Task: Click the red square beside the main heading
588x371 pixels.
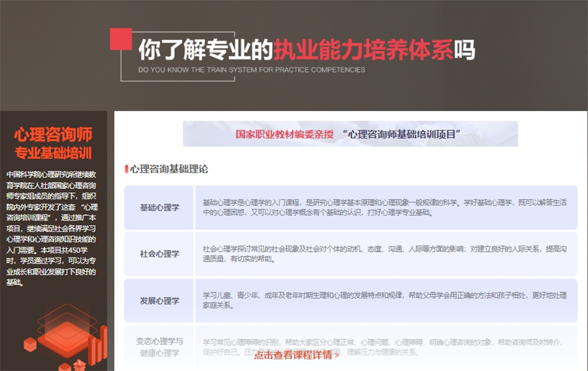Action: tap(120, 39)
